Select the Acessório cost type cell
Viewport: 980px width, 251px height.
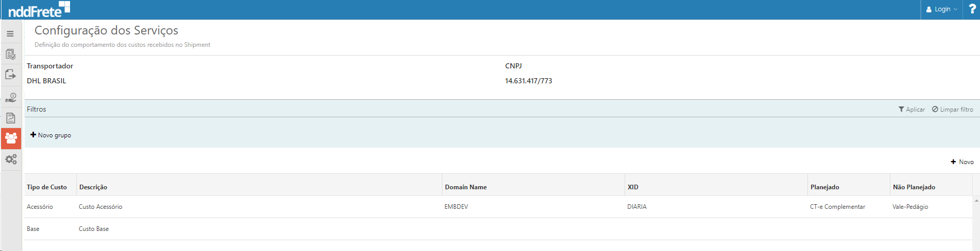pyautogui.click(x=40, y=207)
